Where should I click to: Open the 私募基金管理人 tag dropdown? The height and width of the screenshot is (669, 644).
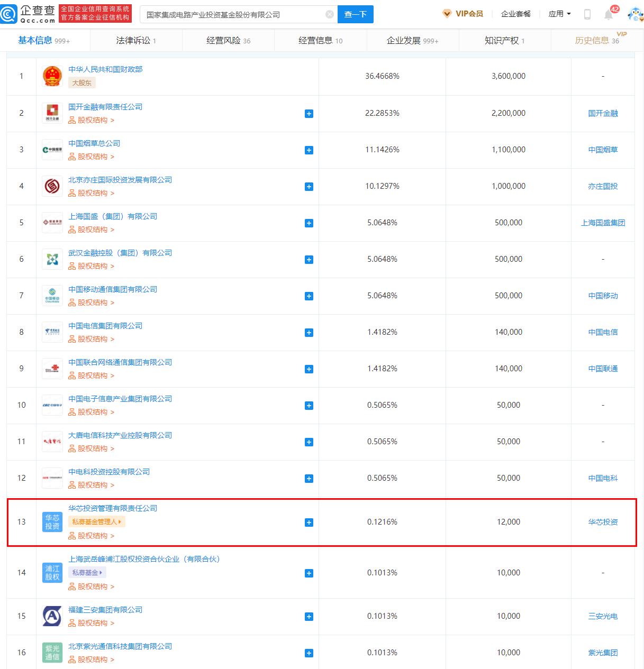click(x=96, y=522)
